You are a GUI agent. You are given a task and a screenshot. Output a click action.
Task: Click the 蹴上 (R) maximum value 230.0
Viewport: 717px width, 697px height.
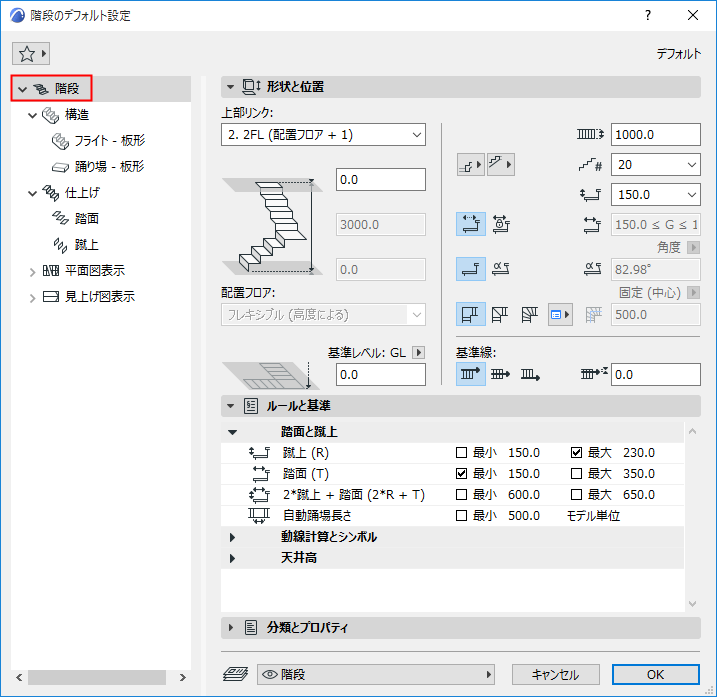tap(638, 453)
